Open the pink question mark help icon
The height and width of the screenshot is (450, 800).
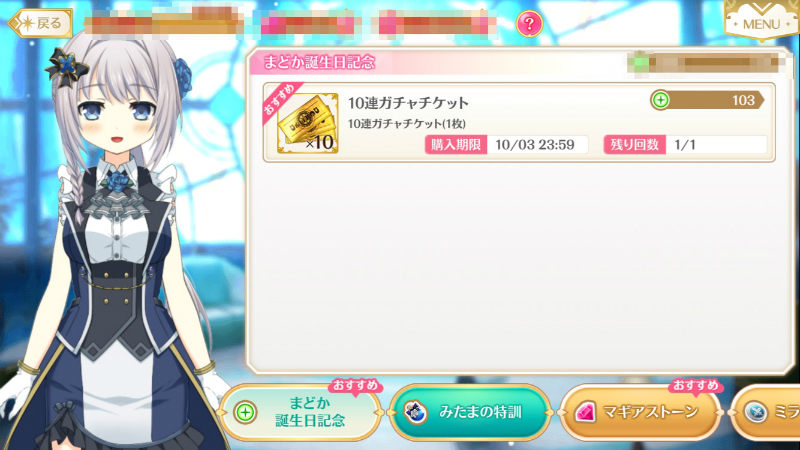(529, 23)
